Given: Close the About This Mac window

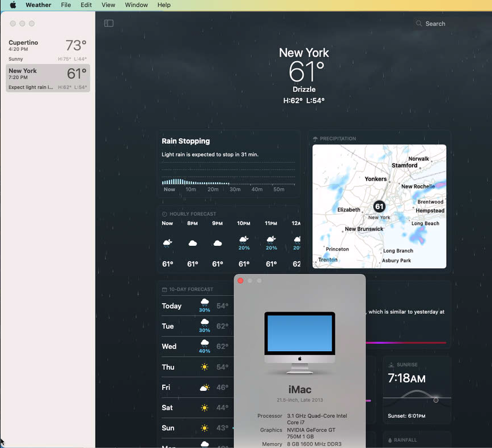Looking at the screenshot, I should (x=240, y=280).
